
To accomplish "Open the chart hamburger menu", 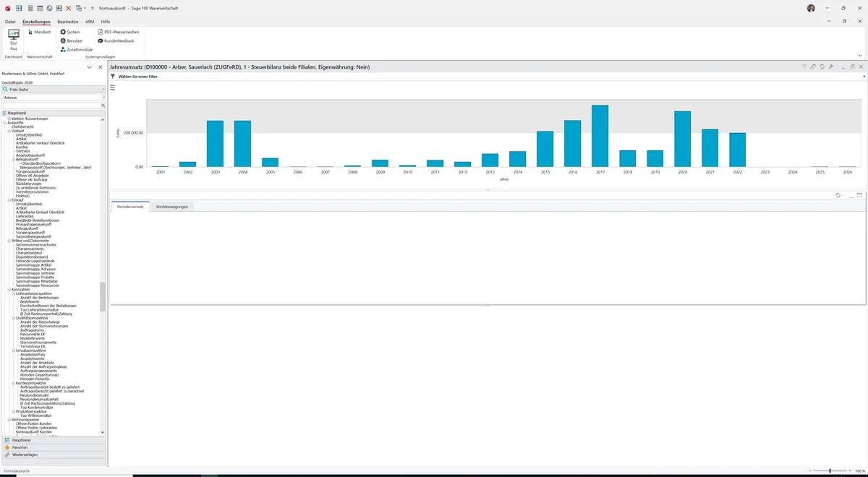I will [113, 87].
